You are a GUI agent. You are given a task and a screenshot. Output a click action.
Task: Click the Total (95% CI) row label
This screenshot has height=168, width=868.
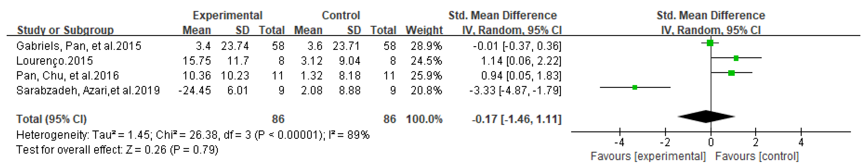(x=52, y=119)
